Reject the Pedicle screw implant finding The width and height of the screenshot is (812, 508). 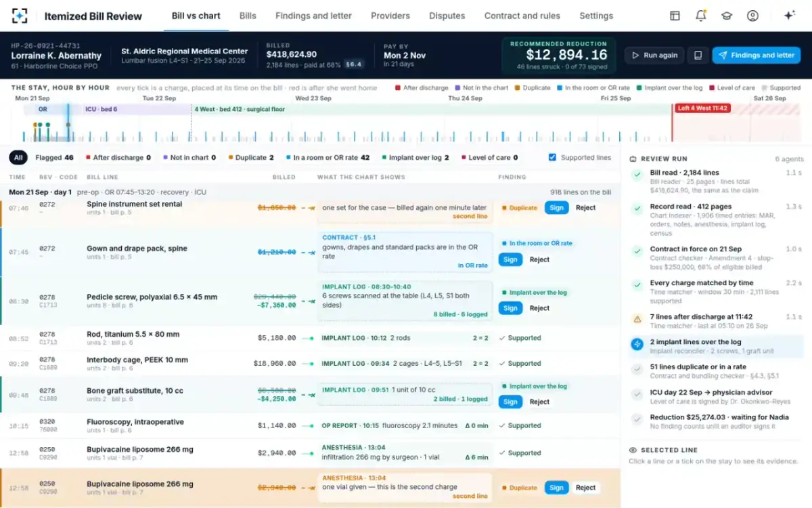tap(539, 308)
